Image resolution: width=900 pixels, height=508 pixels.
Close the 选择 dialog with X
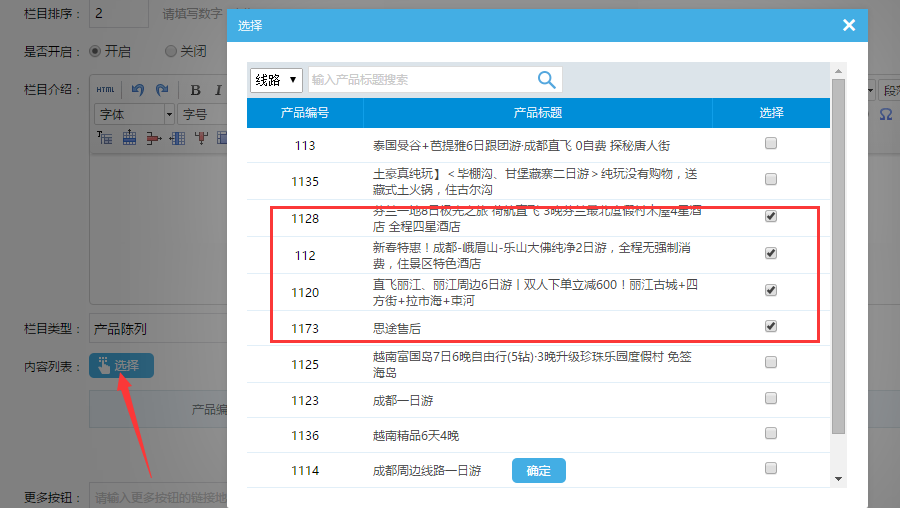[x=849, y=25]
